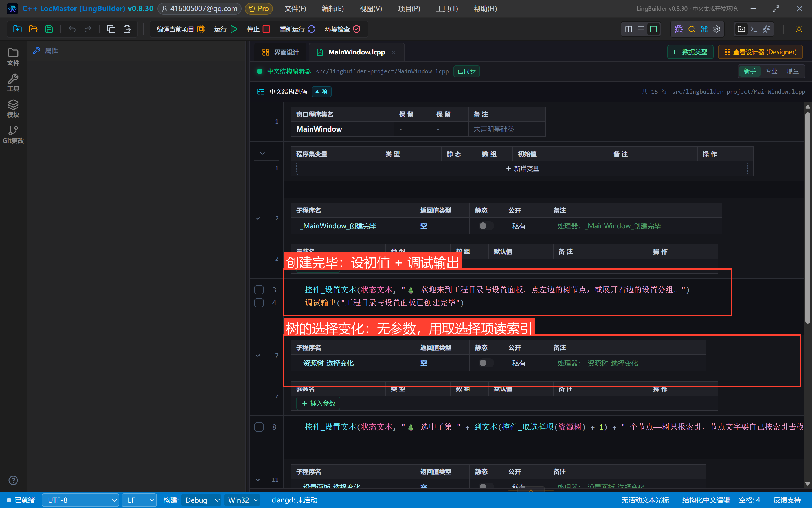Viewport: 812px width, 508px height.
Task: Open the settings gear icon
Action: tap(716, 29)
